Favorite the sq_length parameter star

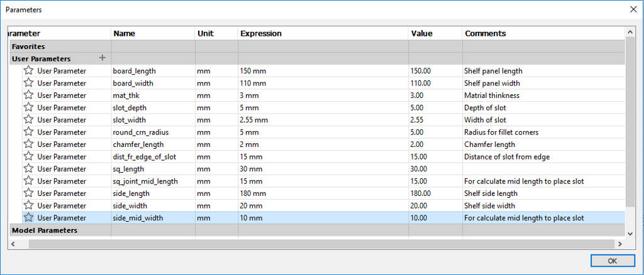pyautogui.click(x=28, y=168)
